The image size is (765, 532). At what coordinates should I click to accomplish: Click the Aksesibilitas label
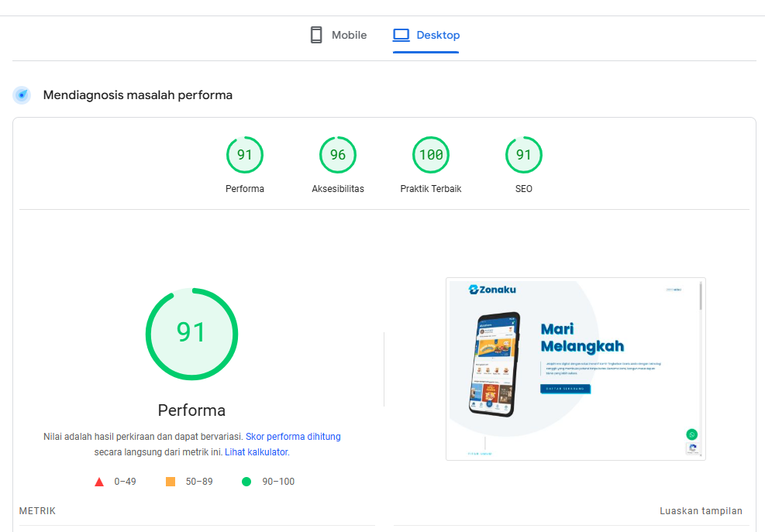point(338,189)
